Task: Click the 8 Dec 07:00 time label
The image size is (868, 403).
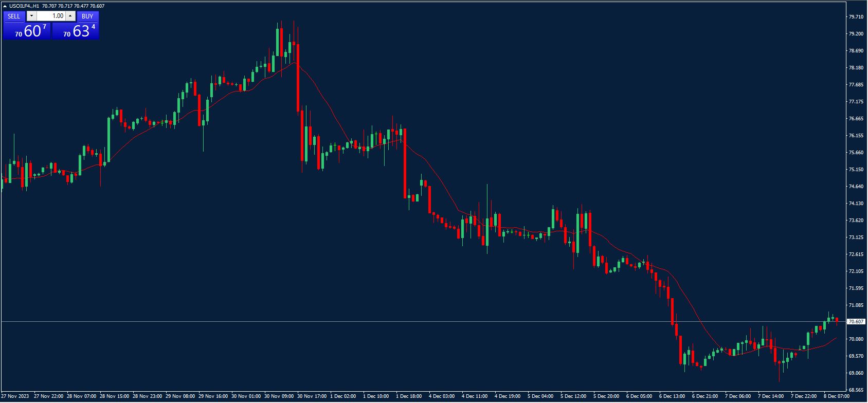Action: pos(837,396)
